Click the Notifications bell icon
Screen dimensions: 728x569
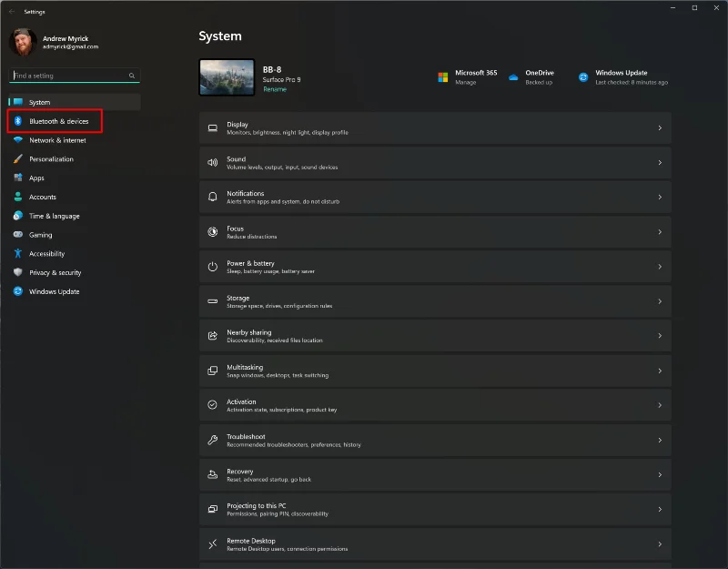[213, 197]
